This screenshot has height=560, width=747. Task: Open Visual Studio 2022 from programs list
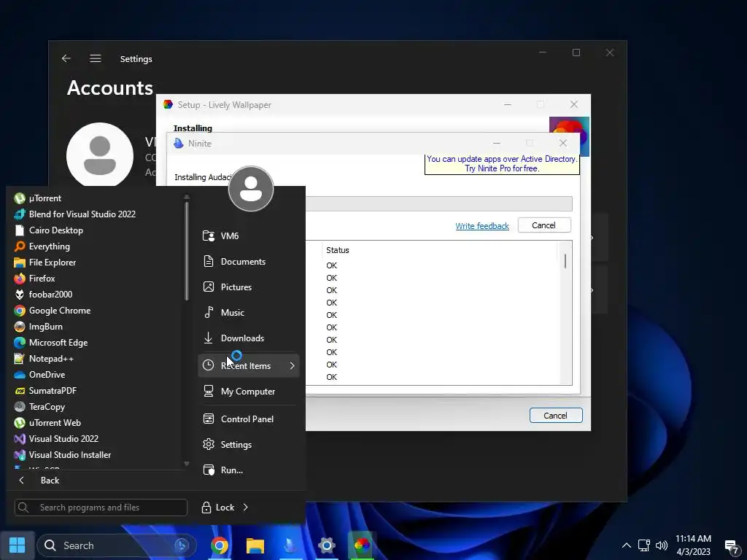click(57, 438)
